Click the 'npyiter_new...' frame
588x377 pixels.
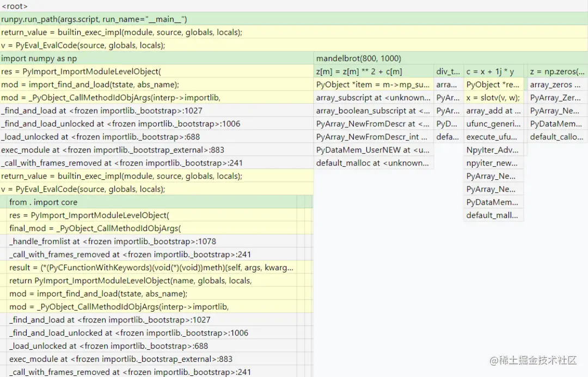[x=493, y=163]
